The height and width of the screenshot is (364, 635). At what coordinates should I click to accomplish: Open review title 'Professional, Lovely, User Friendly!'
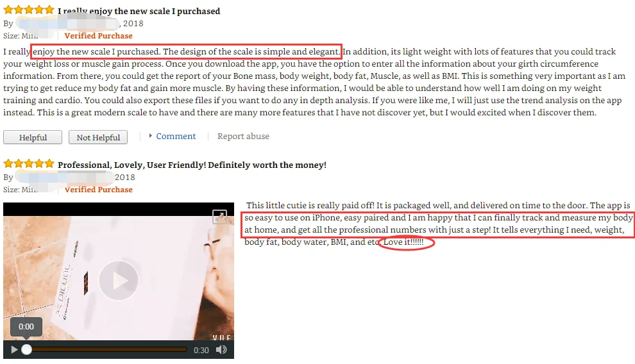(192, 165)
